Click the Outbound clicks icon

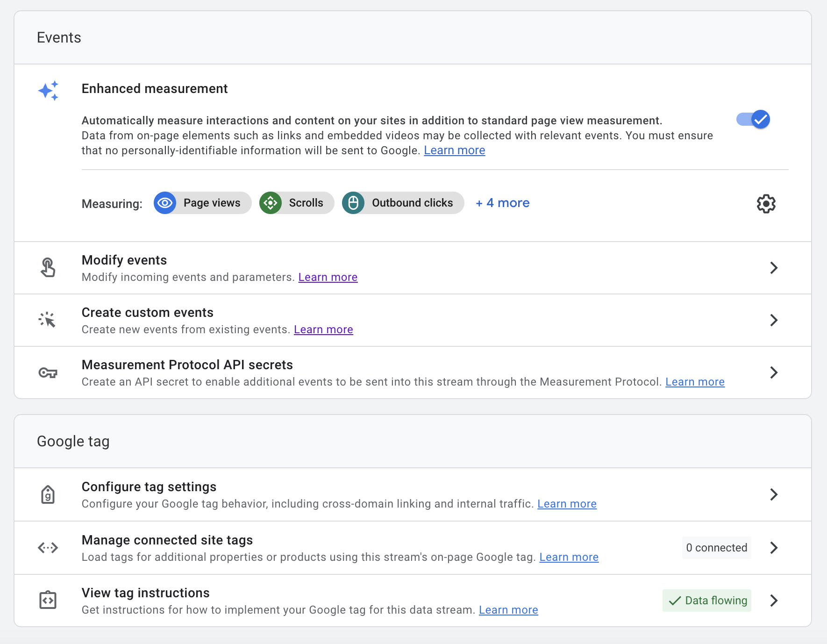point(354,203)
